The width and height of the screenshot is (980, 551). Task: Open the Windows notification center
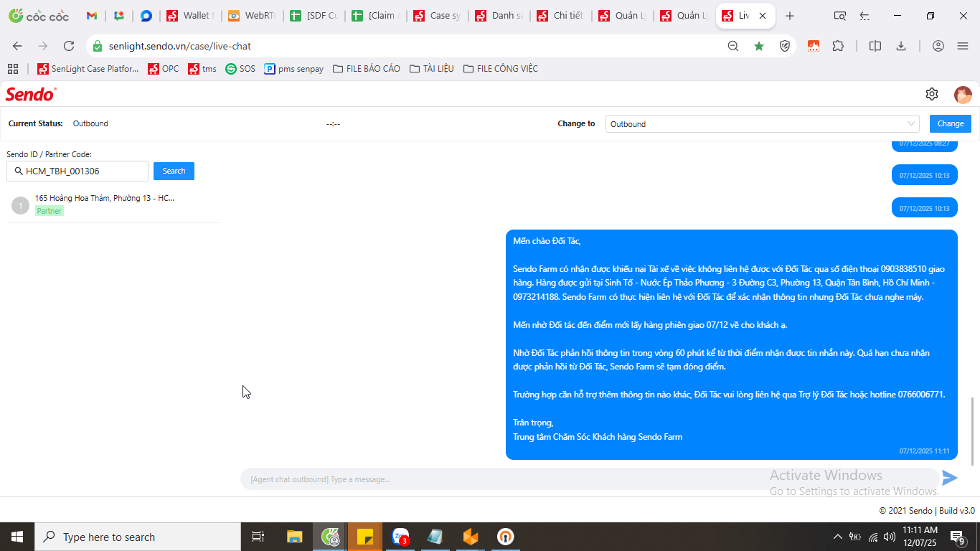coord(957,537)
